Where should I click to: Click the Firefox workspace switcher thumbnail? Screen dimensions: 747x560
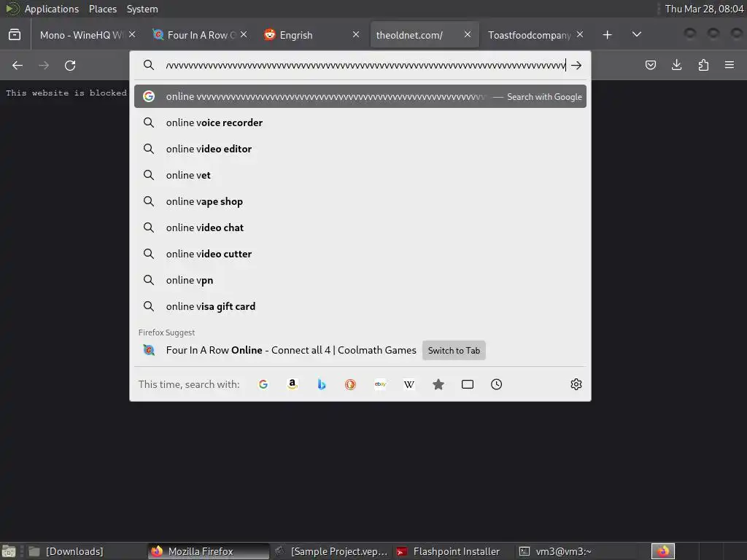coord(663,551)
